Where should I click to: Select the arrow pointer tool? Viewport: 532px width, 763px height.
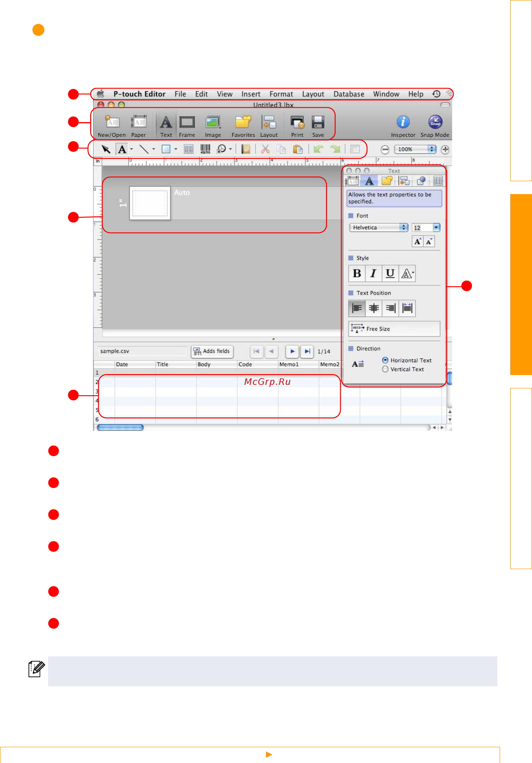[x=106, y=149]
